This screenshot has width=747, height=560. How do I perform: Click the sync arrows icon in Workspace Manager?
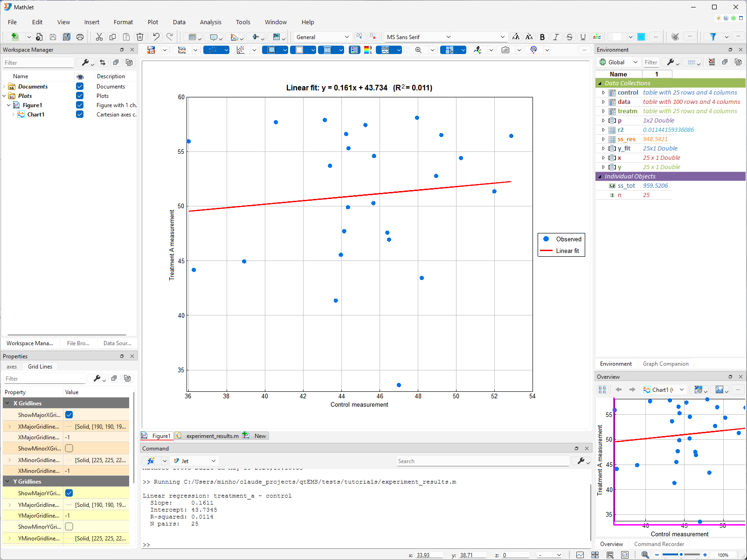(x=103, y=62)
